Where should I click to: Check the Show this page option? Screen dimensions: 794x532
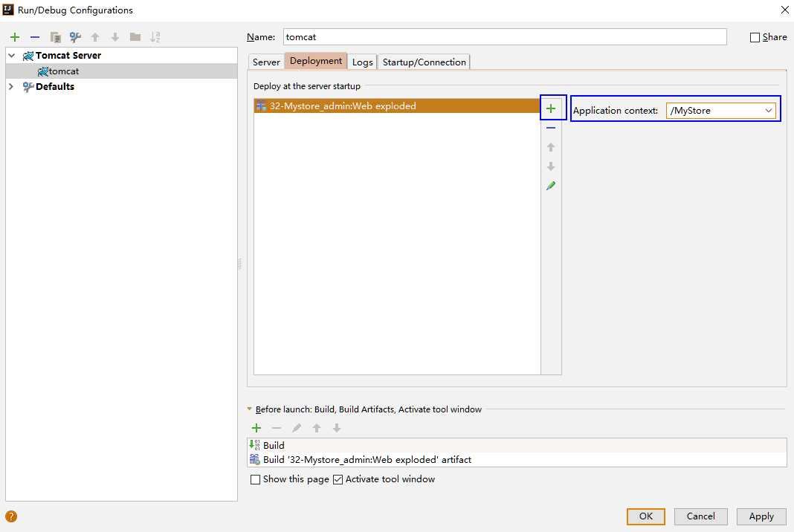click(x=256, y=479)
